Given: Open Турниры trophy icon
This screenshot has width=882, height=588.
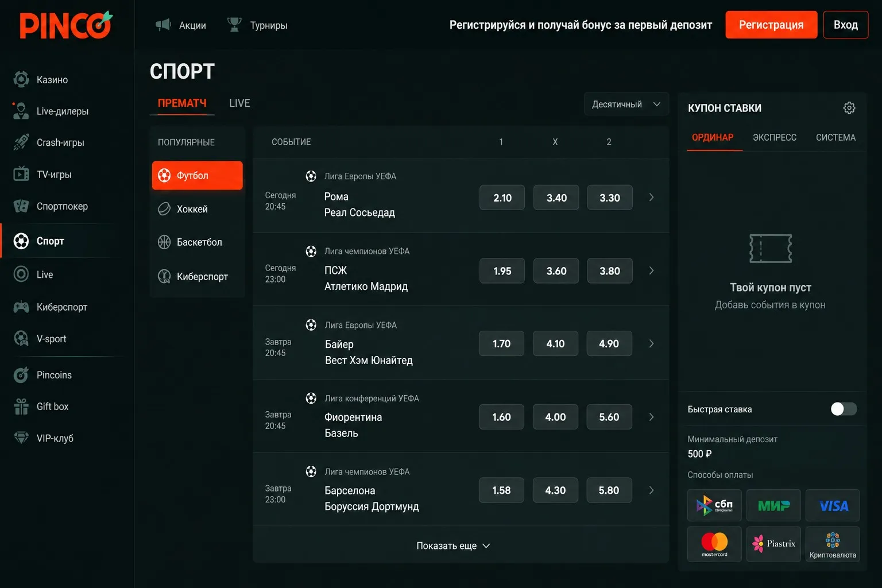Looking at the screenshot, I should click(234, 25).
